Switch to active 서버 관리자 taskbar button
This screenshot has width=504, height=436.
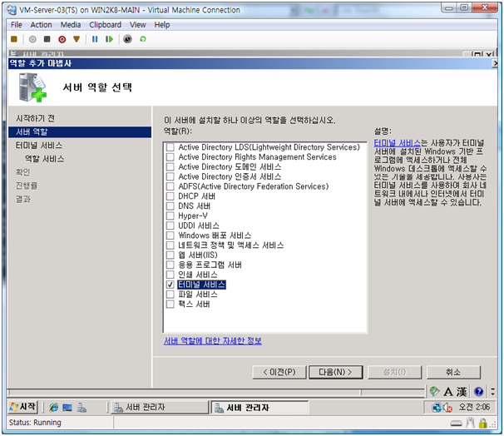(x=259, y=408)
